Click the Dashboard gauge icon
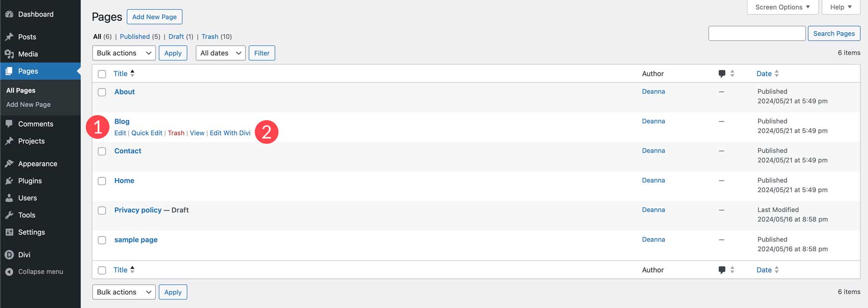 pyautogui.click(x=9, y=14)
